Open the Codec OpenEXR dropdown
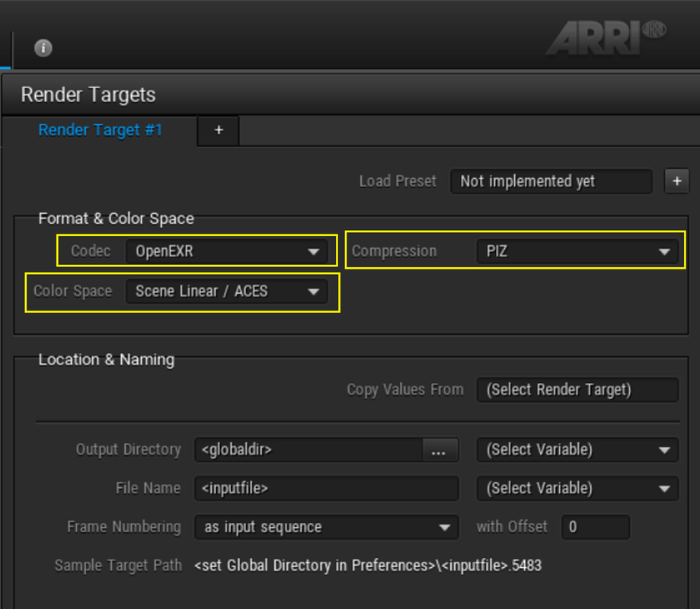Viewport: 700px width, 609px height. tap(227, 251)
